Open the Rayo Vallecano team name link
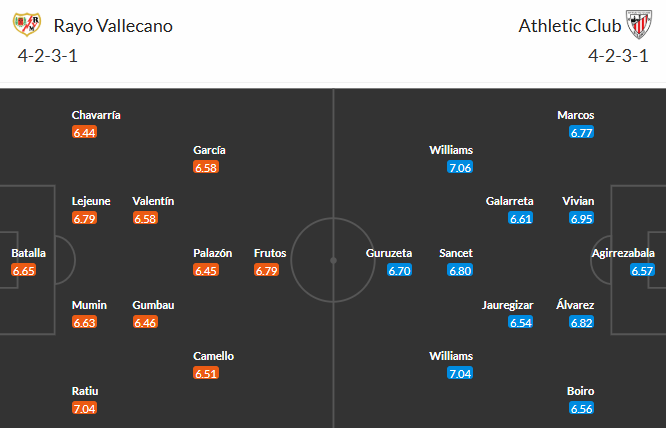Viewport: 666px width, 428px height. click(x=114, y=26)
